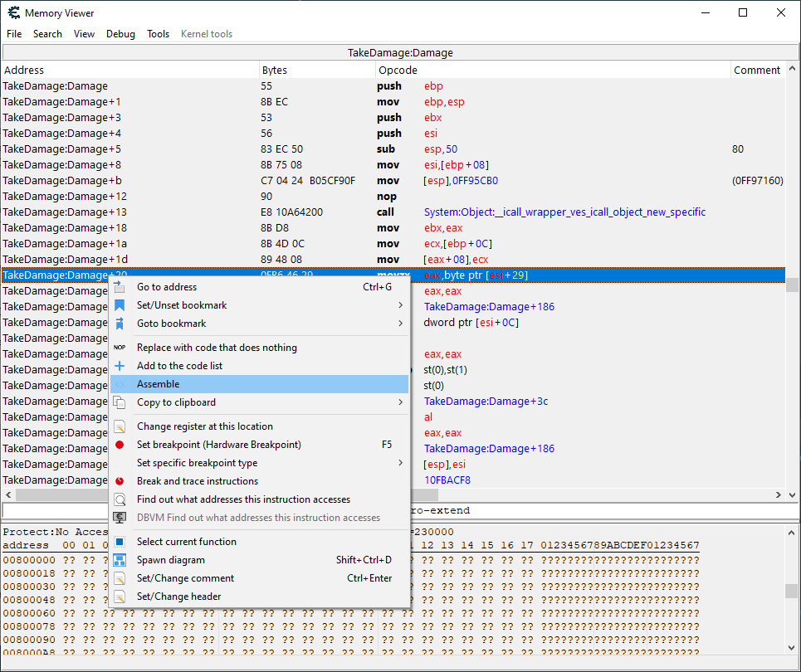Select Set breakpoint (Hardware Breakpoint)
Viewport: 801px width, 672px height.
(260, 445)
